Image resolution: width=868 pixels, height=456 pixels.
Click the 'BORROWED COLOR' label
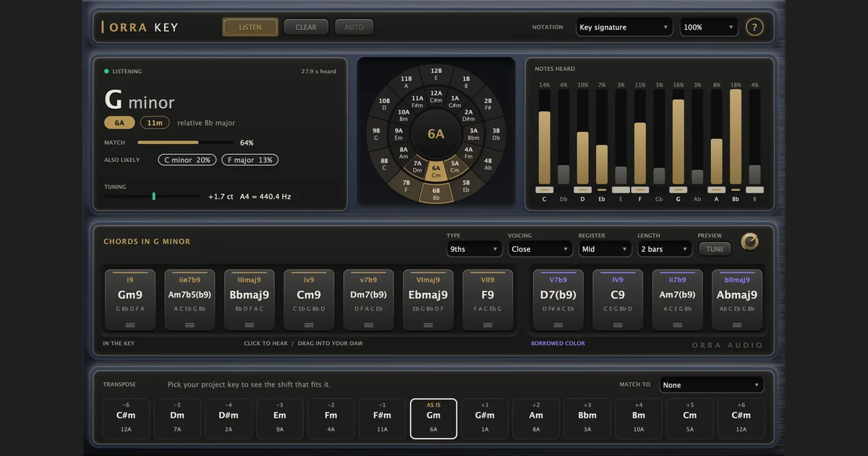pyautogui.click(x=558, y=343)
